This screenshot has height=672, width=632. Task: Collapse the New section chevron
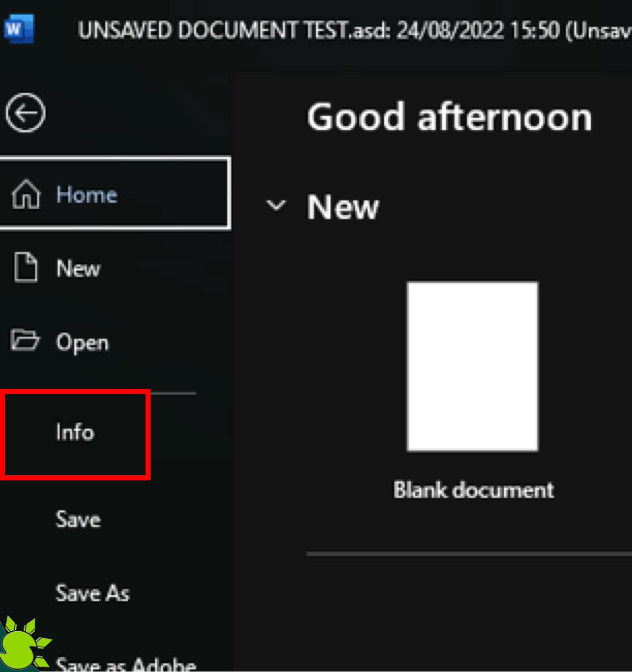click(276, 206)
